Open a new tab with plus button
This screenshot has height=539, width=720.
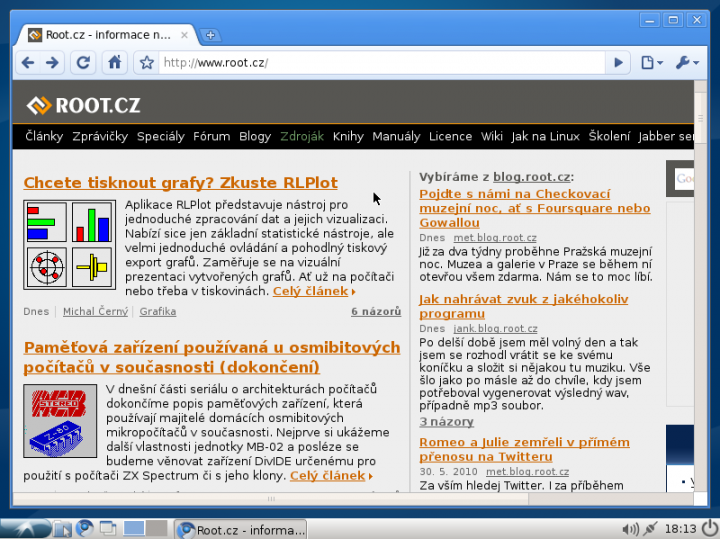click(210, 35)
